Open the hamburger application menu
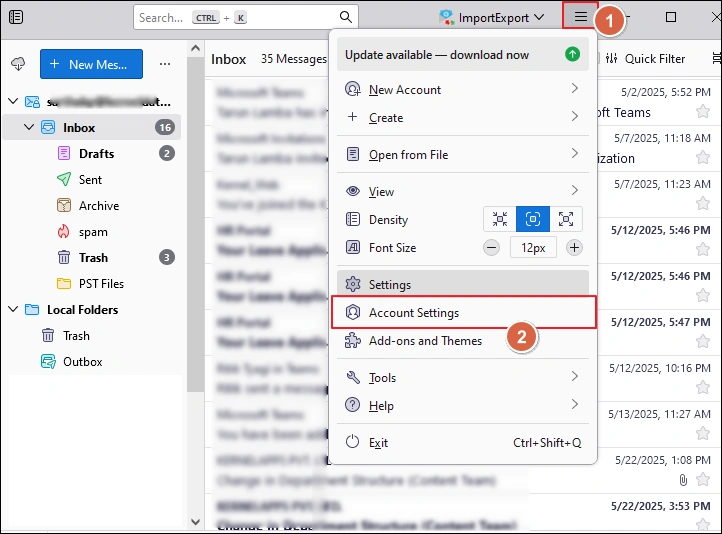 [581, 17]
